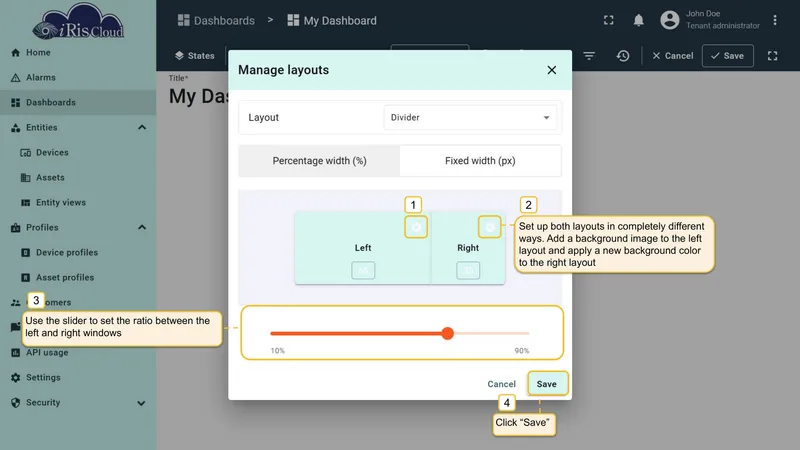Viewport: 800px width, 450px height.
Task: Open version history clock icon
Action: (x=623, y=56)
